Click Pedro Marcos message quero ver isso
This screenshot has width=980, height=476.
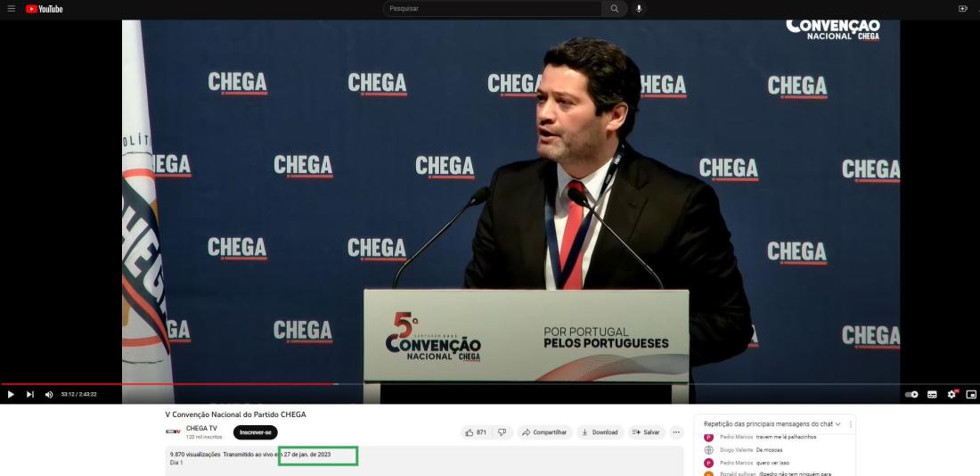coord(772,463)
